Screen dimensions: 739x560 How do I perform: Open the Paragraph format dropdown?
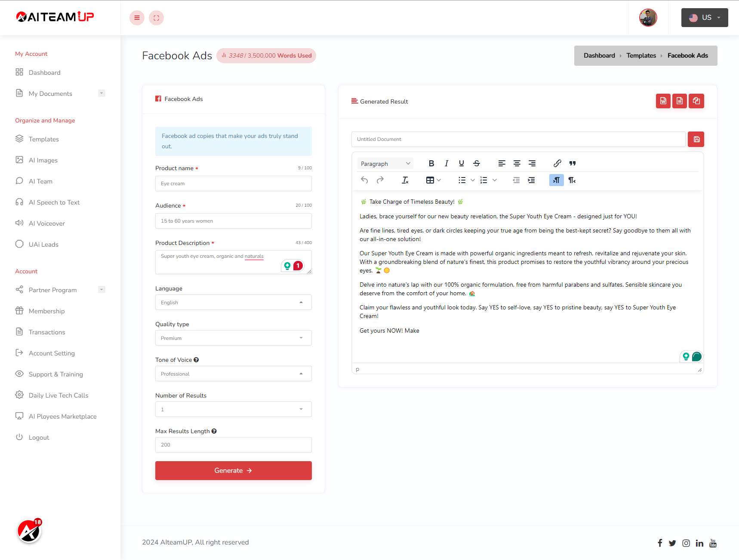[x=385, y=164]
